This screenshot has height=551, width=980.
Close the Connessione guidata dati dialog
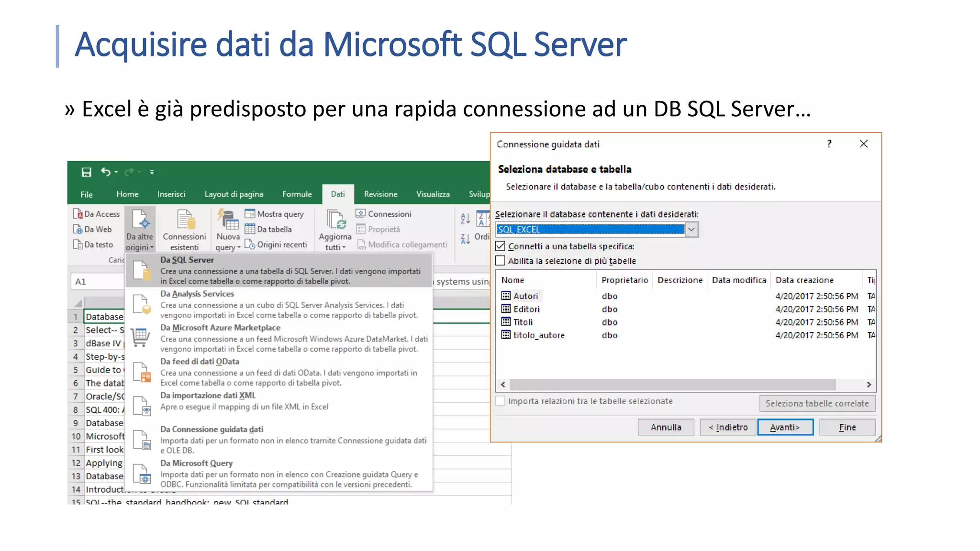pyautogui.click(x=864, y=144)
